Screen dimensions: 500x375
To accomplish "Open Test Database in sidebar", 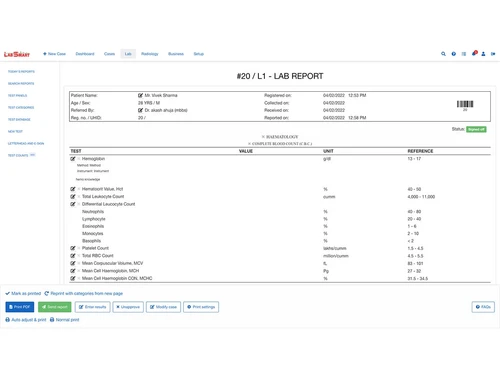I will tap(19, 119).
